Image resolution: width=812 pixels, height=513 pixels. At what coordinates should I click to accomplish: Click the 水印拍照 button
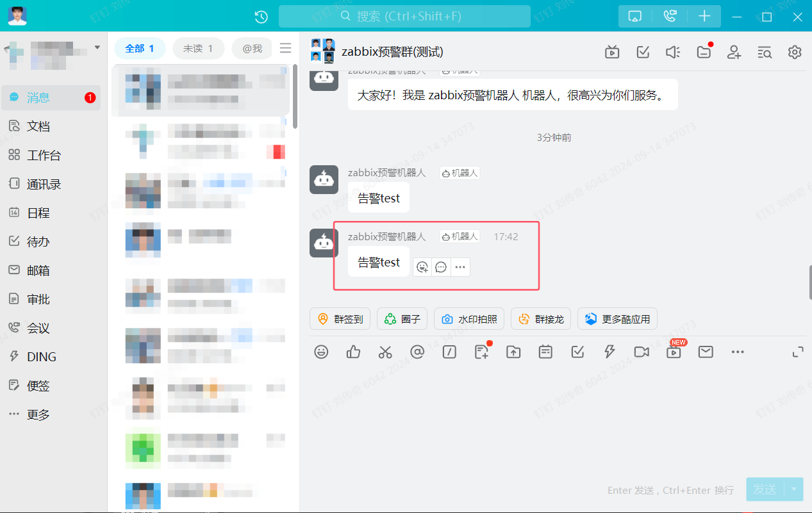click(x=469, y=319)
